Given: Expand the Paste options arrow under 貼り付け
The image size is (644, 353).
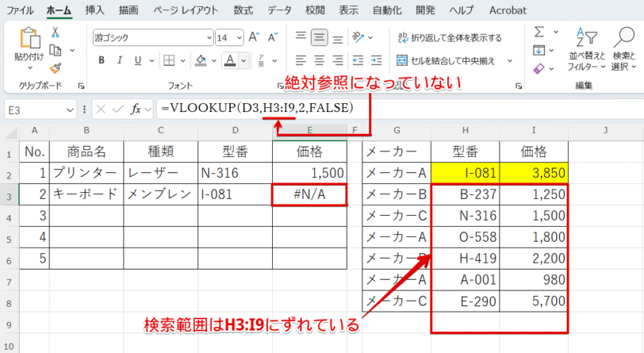Looking at the screenshot, I should point(29,67).
